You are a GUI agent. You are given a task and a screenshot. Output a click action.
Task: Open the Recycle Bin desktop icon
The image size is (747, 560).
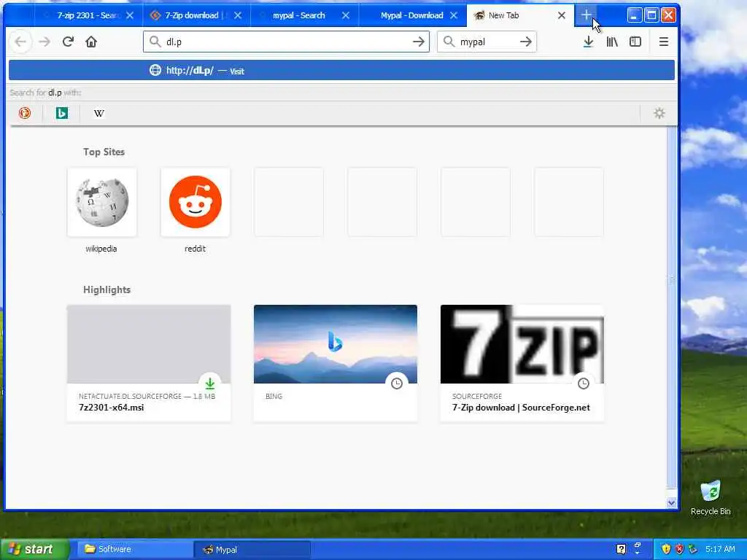click(x=711, y=497)
